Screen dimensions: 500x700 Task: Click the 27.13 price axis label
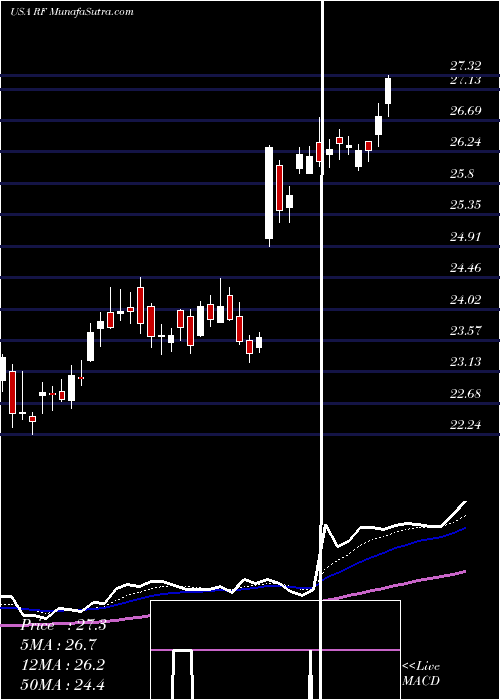pos(465,80)
